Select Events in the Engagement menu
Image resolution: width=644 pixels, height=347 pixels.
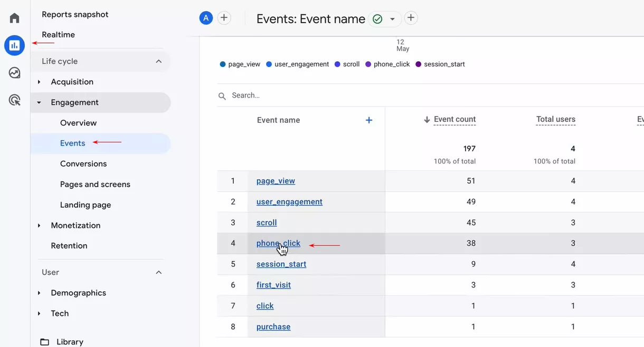pyautogui.click(x=72, y=143)
